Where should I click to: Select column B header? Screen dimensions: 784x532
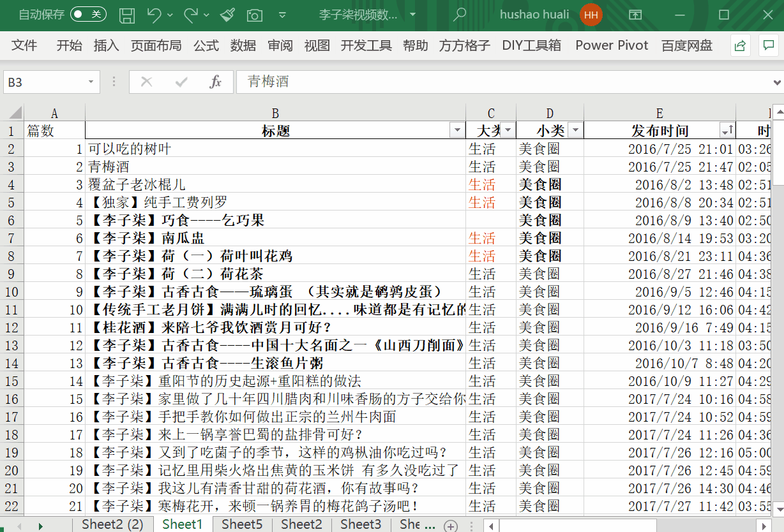click(276, 113)
